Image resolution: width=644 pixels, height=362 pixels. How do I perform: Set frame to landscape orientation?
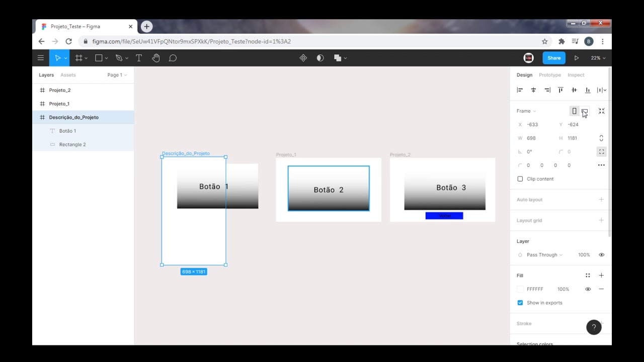click(585, 111)
